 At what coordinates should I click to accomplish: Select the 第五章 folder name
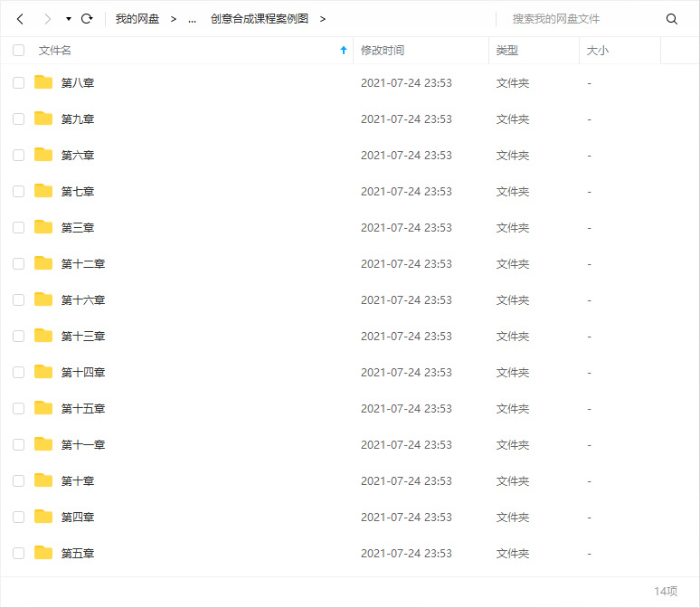coord(78,554)
